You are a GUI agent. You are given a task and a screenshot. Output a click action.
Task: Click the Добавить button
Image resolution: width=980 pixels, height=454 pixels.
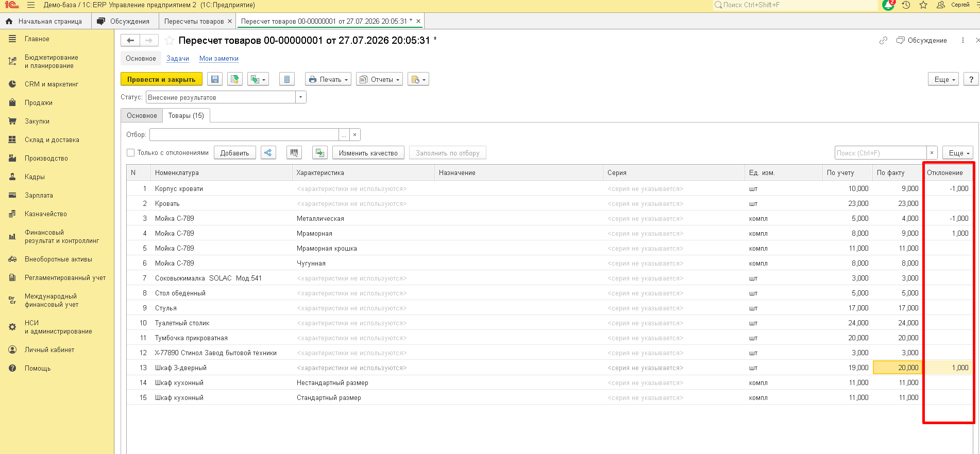(235, 153)
